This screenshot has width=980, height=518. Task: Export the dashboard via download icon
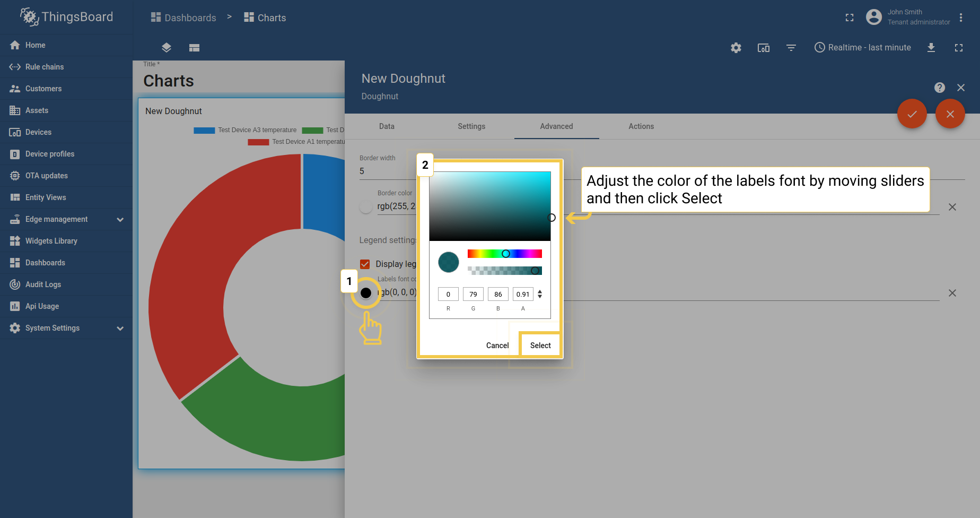tap(932, 48)
